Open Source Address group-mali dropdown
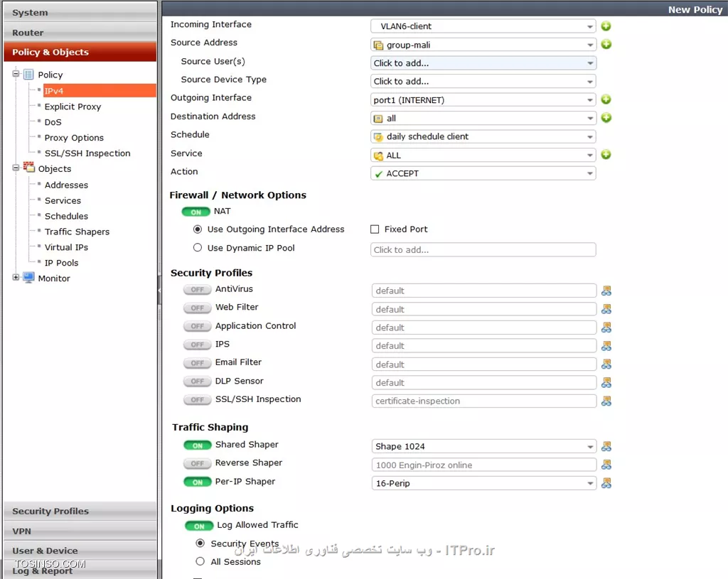This screenshot has height=579, width=728. coord(483,45)
